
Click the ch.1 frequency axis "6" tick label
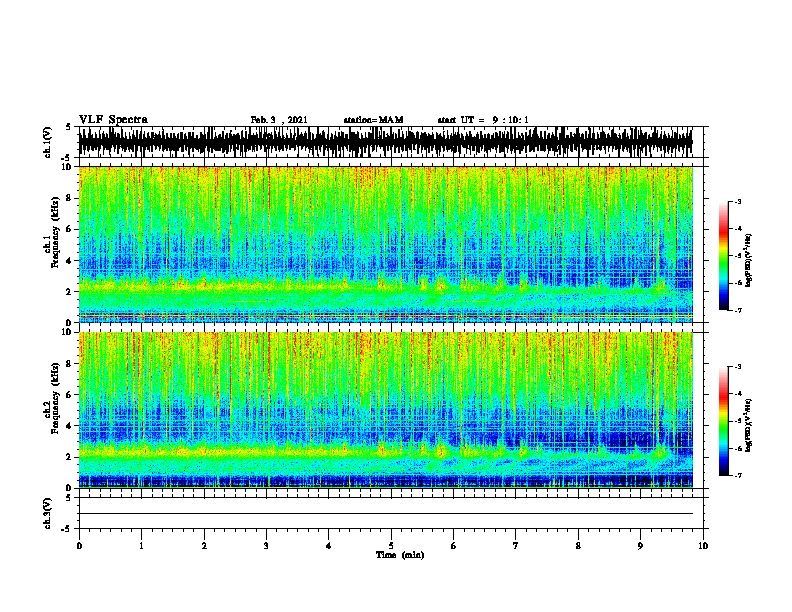69,229
